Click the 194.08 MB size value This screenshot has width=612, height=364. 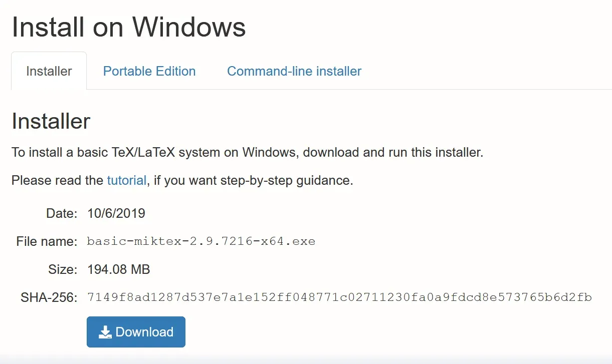pyautogui.click(x=119, y=269)
